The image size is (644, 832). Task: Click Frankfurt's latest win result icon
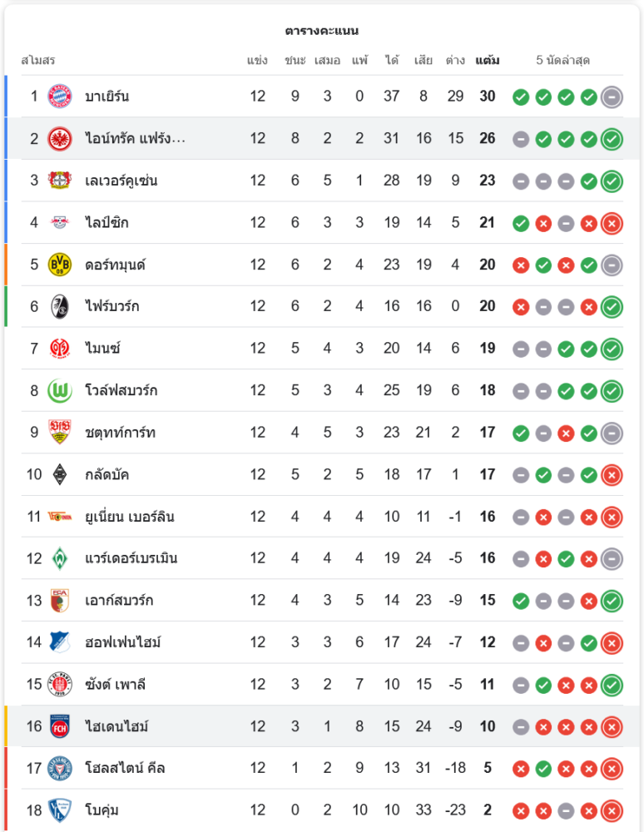(612, 138)
